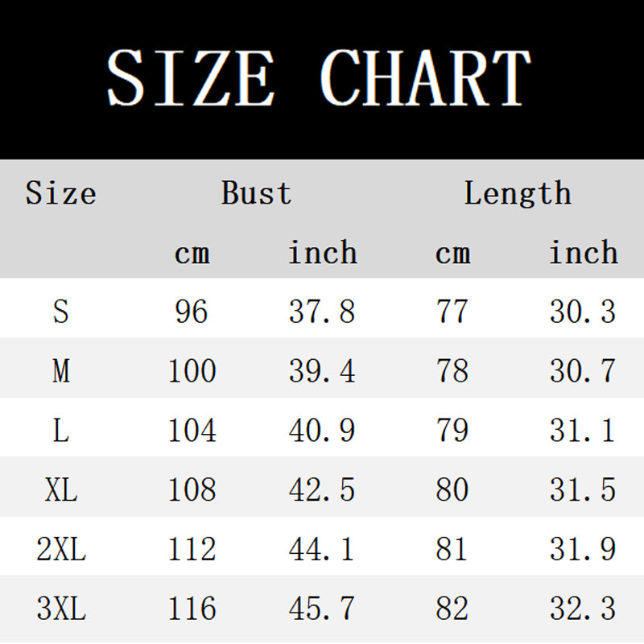
Task: Click the M size row label
Action: 60,371
